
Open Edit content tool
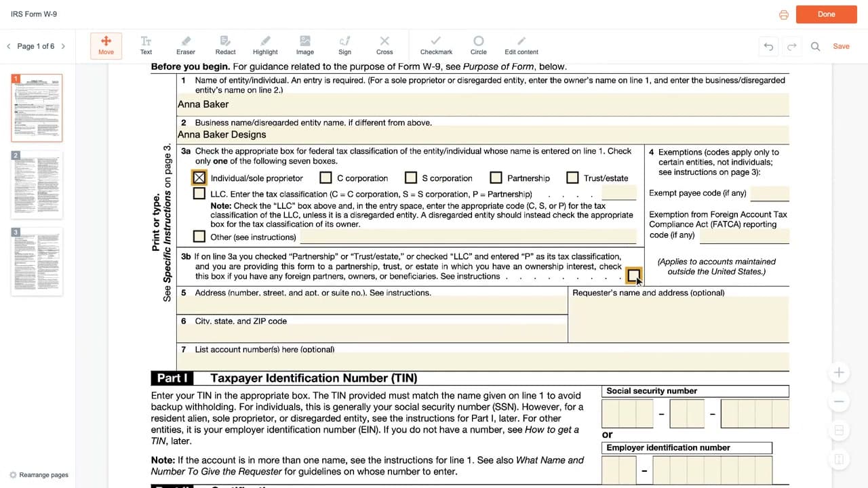521,45
